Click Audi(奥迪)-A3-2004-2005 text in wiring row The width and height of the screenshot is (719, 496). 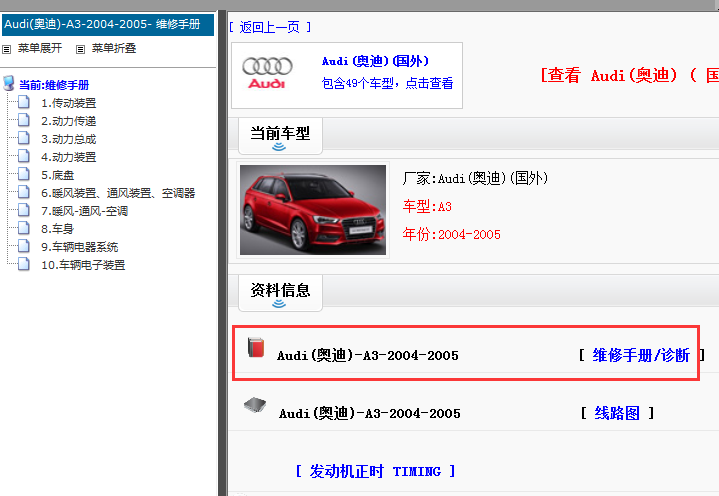coord(370,413)
